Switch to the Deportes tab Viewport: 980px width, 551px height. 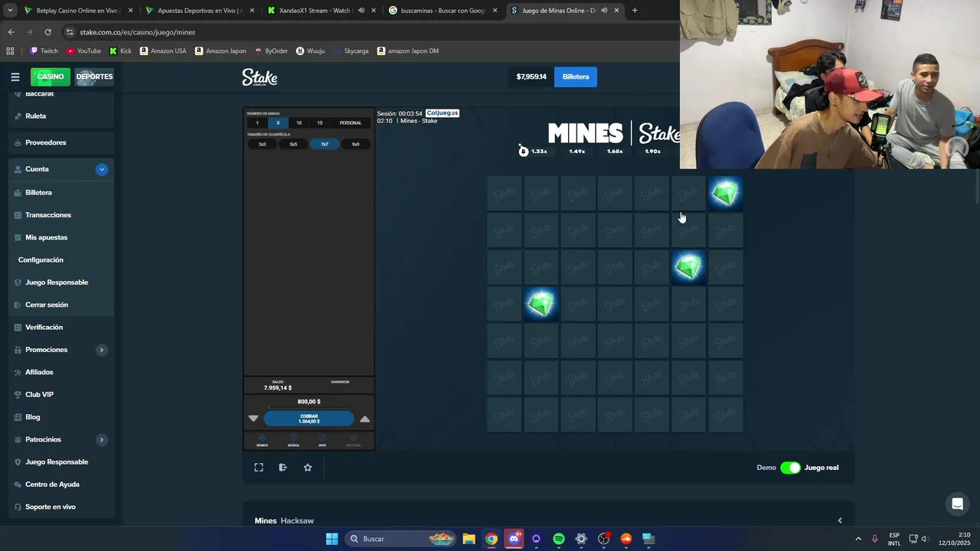click(94, 77)
